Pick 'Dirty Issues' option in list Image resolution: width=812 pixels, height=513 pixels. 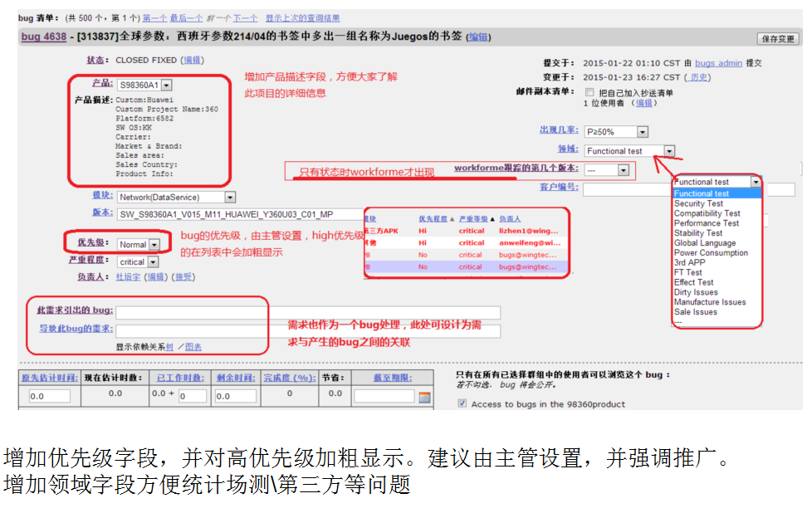(x=696, y=292)
